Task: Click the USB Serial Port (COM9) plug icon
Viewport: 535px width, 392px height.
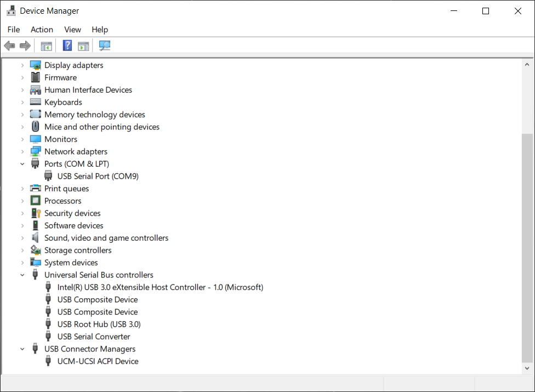Action: click(48, 176)
